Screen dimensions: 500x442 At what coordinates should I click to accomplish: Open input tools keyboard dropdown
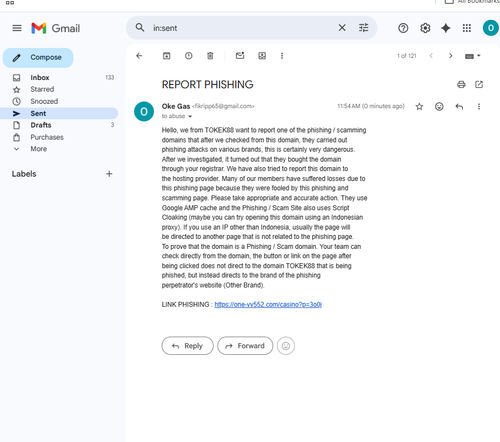click(x=473, y=56)
